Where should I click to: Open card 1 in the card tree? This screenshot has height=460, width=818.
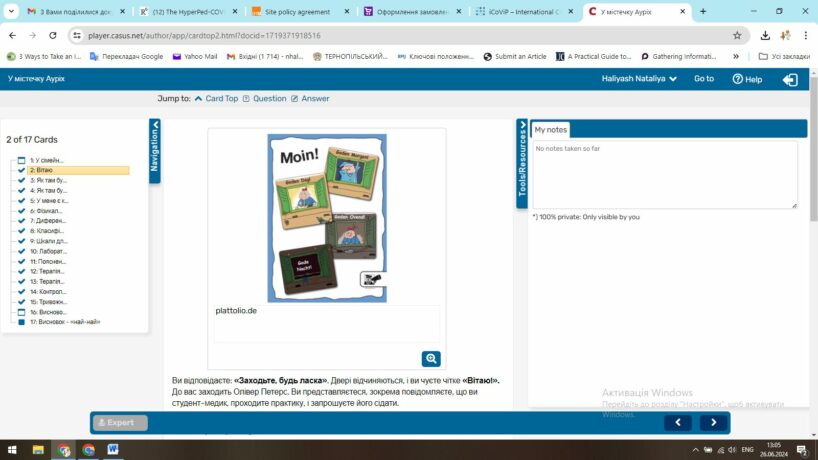46,160
